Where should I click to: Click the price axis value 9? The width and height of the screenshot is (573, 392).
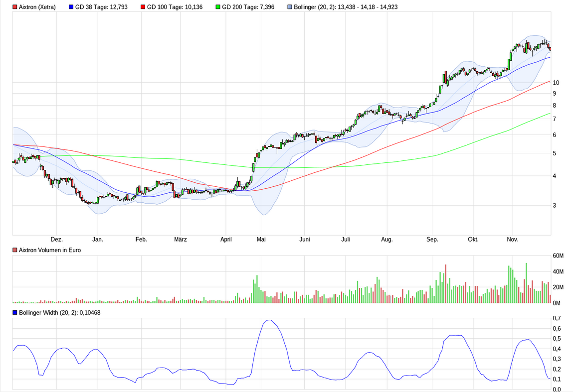pyautogui.click(x=555, y=94)
